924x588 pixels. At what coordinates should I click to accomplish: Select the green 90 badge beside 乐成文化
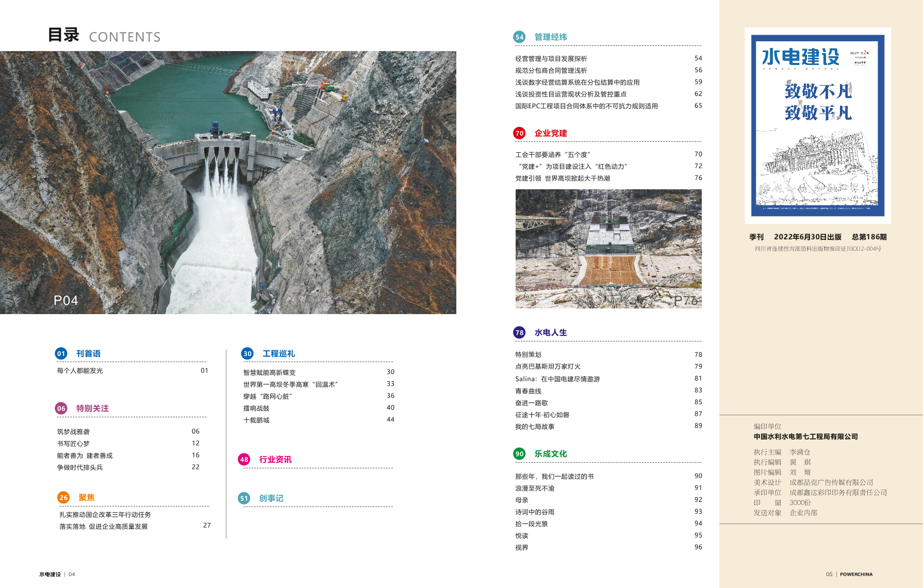click(x=519, y=454)
